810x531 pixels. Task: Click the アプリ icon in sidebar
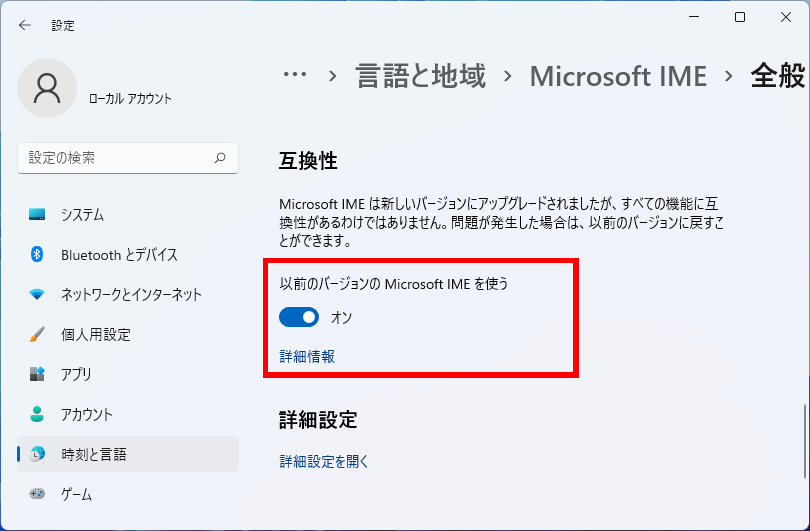tap(37, 373)
